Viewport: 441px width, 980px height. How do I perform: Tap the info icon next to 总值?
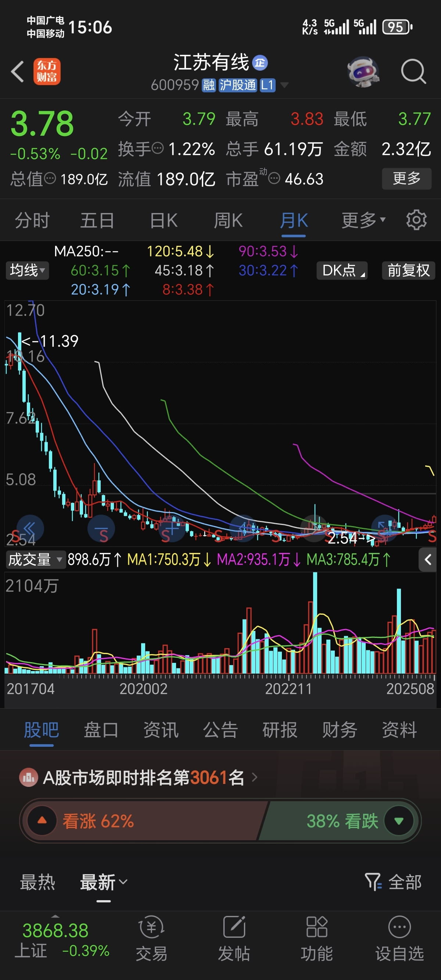coord(50,178)
